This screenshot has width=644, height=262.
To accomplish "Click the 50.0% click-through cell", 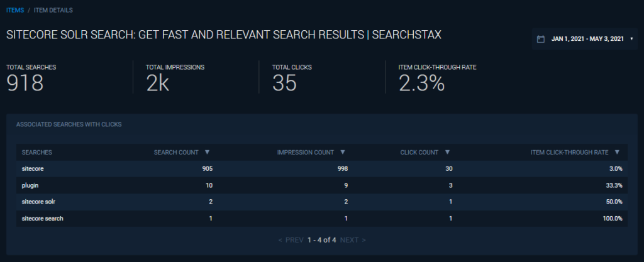I will 614,202.
